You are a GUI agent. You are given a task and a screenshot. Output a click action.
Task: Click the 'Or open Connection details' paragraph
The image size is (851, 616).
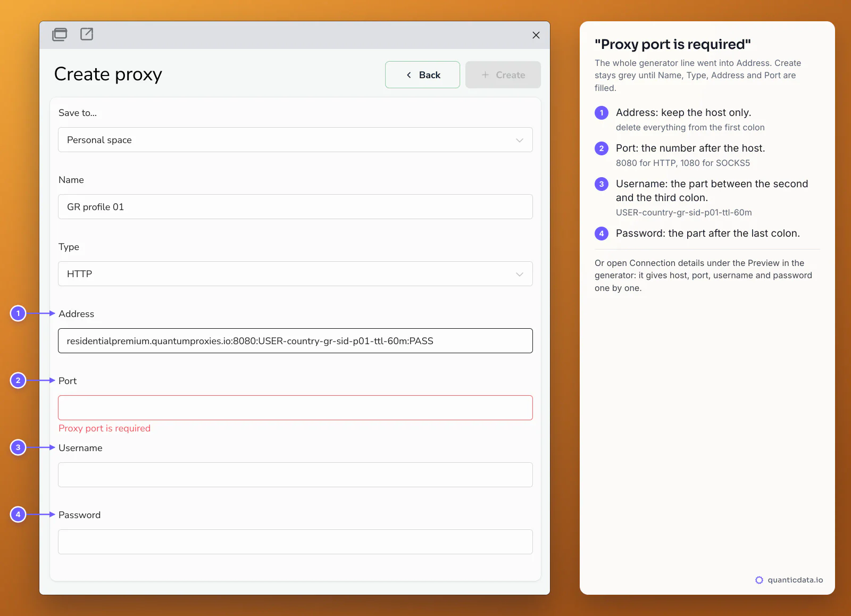tap(703, 276)
